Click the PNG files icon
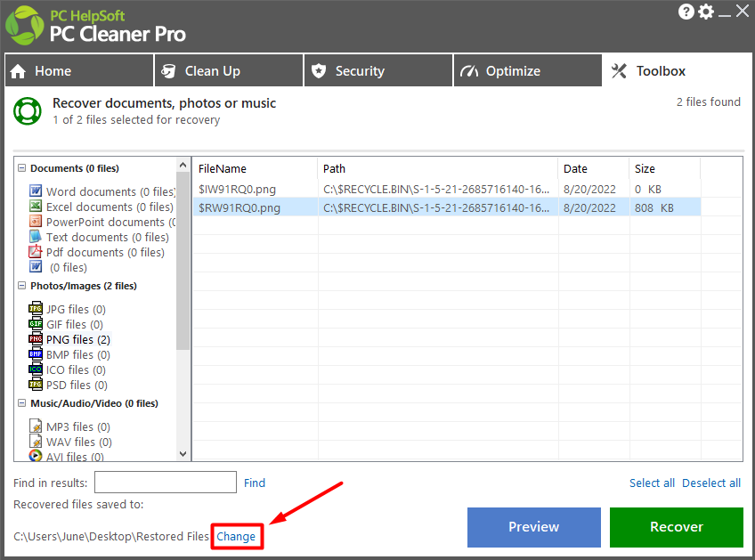Screen dimensions: 755x560 (35, 338)
